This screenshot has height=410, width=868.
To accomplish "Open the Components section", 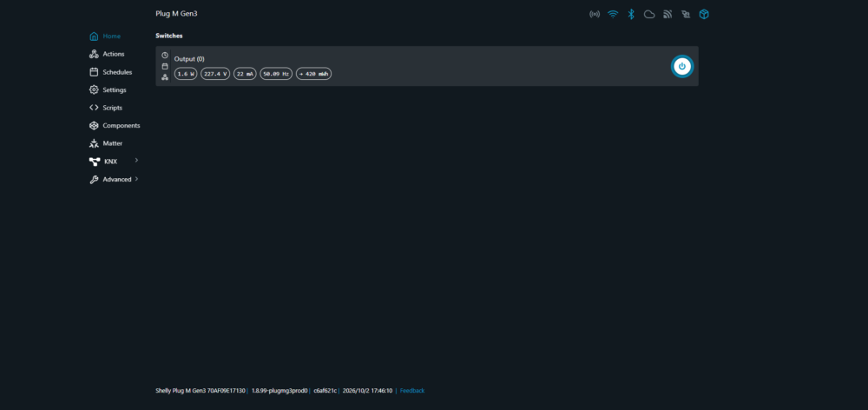I will (x=115, y=125).
